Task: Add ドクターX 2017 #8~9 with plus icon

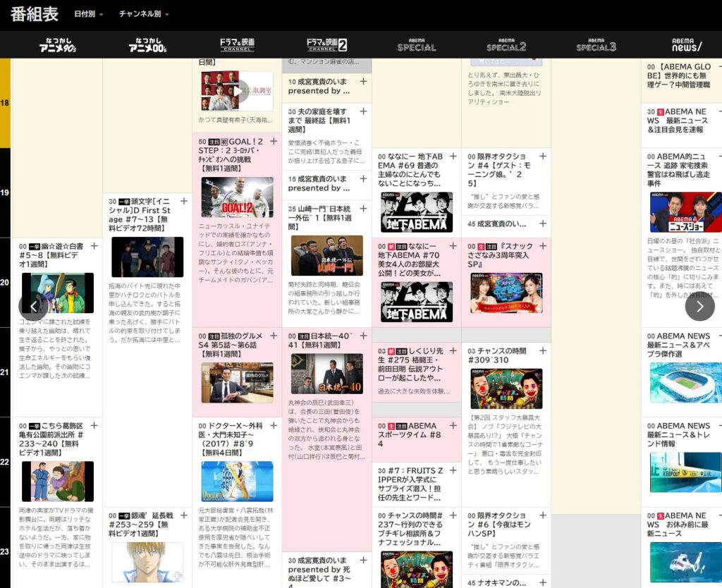Action: pos(274,426)
